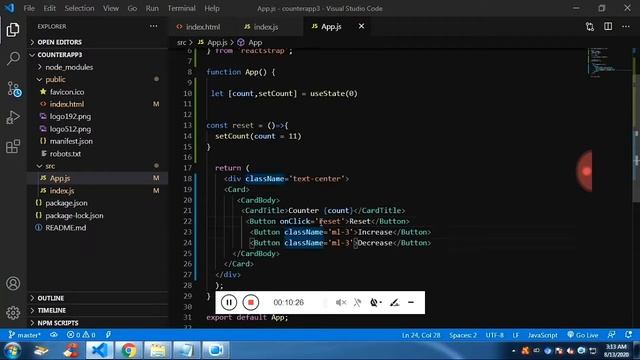Open the Go menu
Viewport: 640px width, 360px height.
132,8
